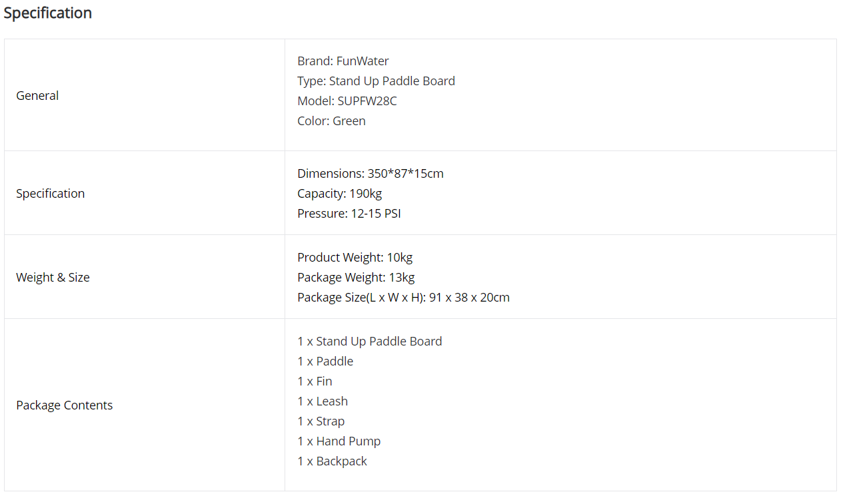This screenshot has height=504, width=845.
Task: Select the Product Weight: 10kg text
Action: pos(355,257)
